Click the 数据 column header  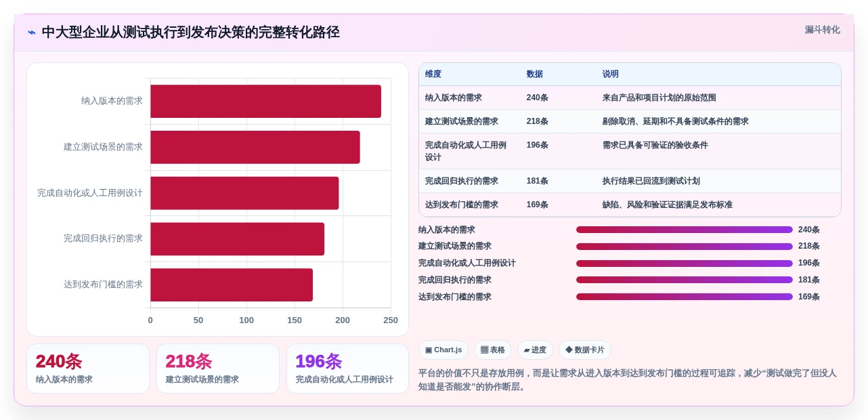(x=534, y=74)
